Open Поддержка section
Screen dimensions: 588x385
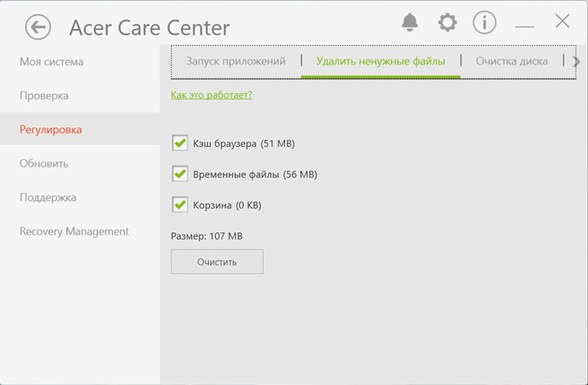coord(48,198)
